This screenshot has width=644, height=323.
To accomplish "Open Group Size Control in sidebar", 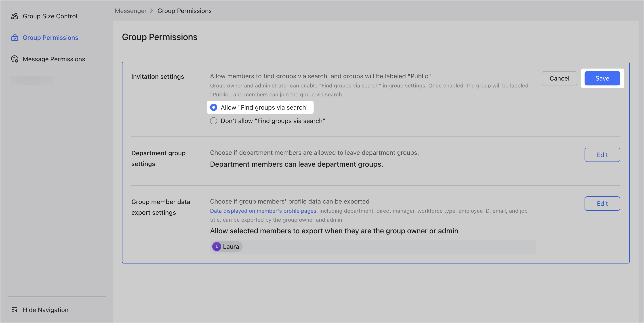I will point(50,16).
